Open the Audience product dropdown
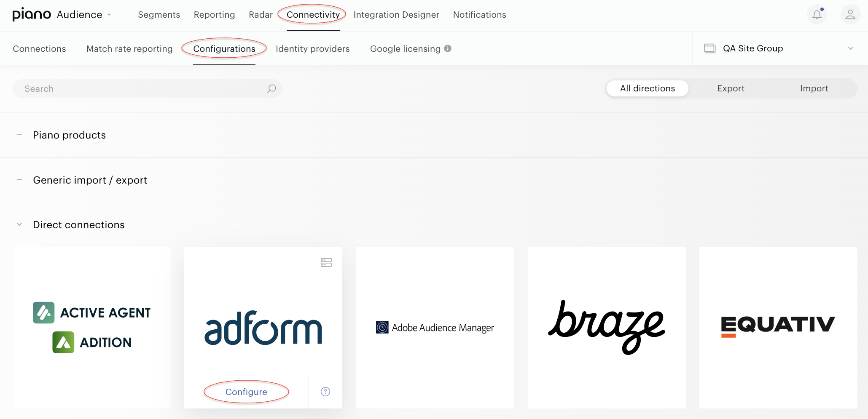 click(x=84, y=15)
